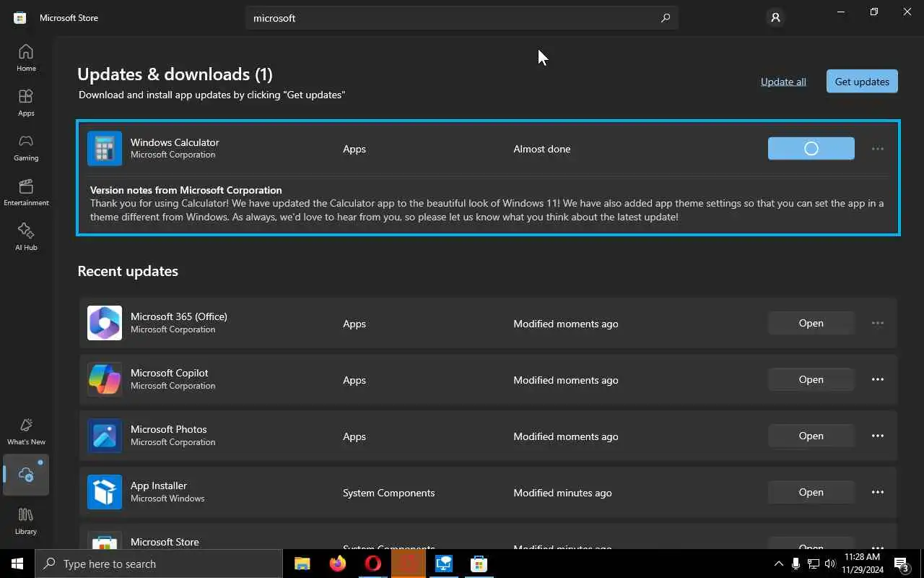Screen dimensions: 924x578
Task: Open the App Installer app
Action: 811,492
